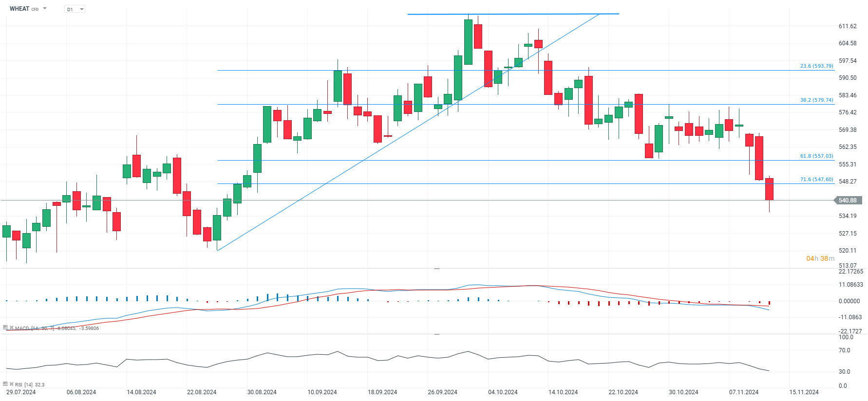
Task: Open MACD indicator settings icon
Action: click(5, 328)
